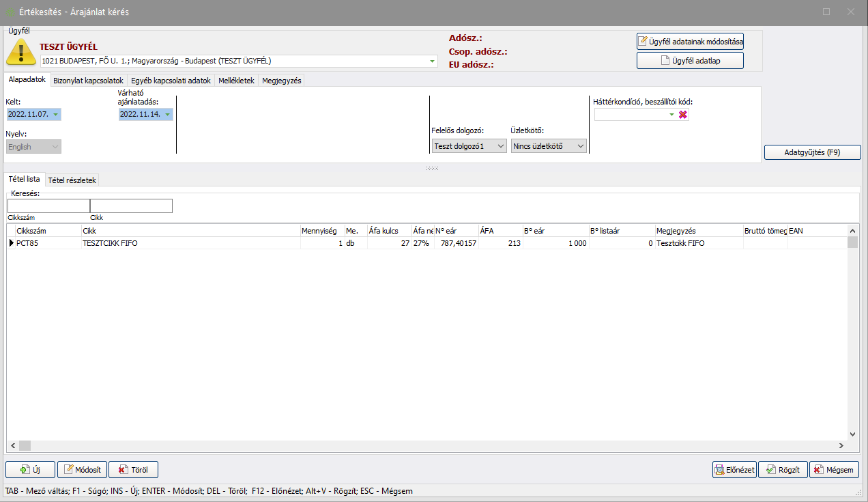This screenshot has width=868, height=502.
Task: Click the red X clear icon beside Háttérkondíció
Action: click(683, 115)
